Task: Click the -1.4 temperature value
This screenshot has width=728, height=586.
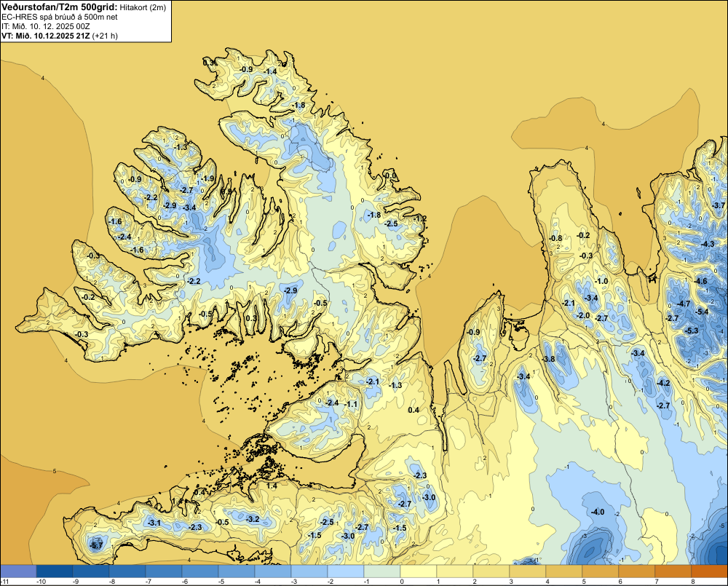Action: tap(270, 71)
